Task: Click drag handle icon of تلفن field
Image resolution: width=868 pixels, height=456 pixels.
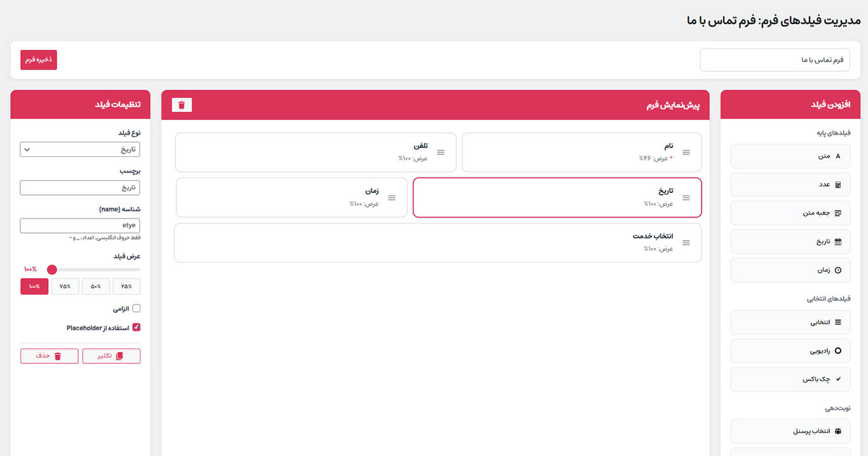Action: (440, 152)
